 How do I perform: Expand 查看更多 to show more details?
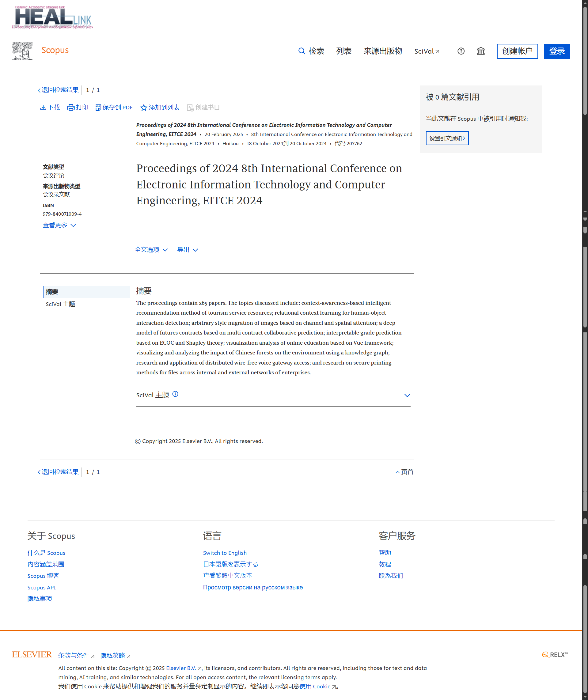[59, 225]
